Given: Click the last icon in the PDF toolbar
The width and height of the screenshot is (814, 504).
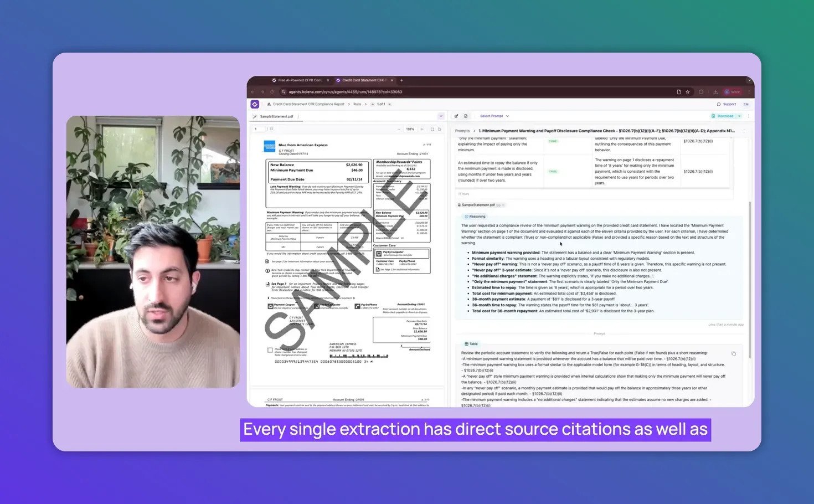Looking at the screenshot, I should (440, 129).
